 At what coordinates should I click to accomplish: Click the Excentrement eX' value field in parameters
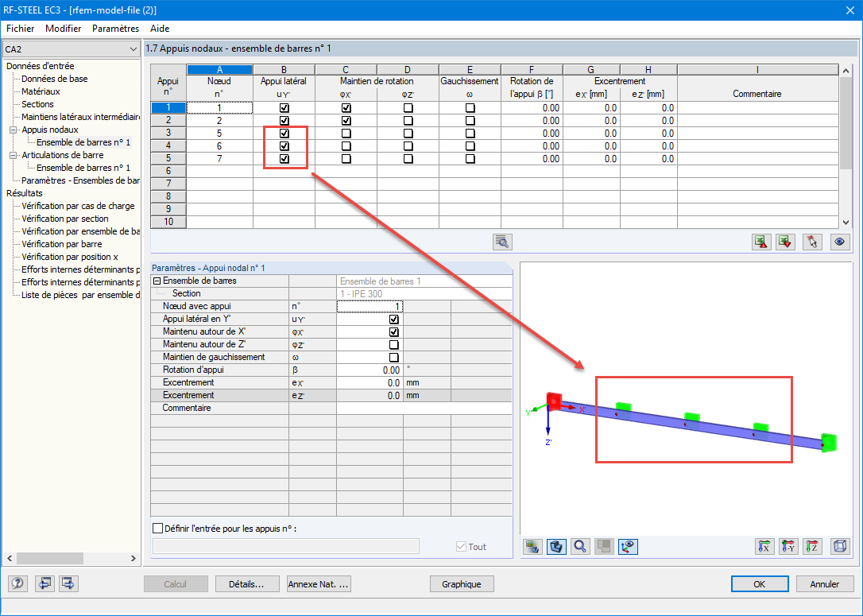(x=370, y=382)
